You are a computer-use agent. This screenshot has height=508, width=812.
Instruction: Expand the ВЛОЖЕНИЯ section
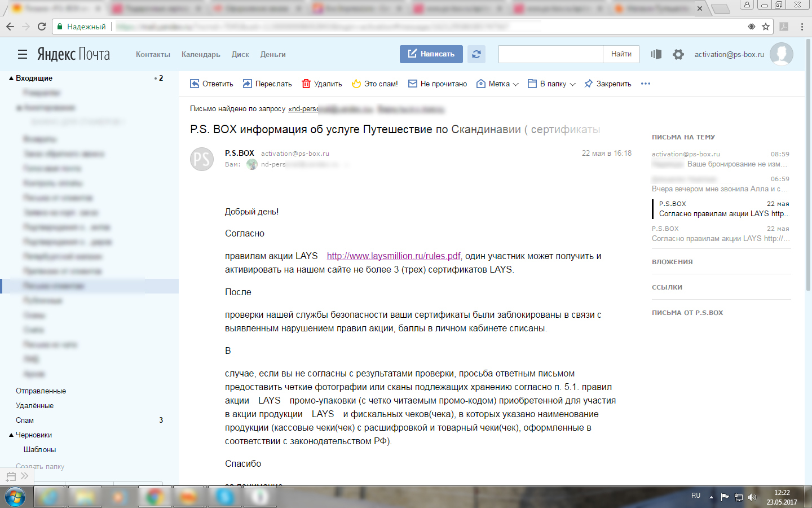(x=672, y=262)
